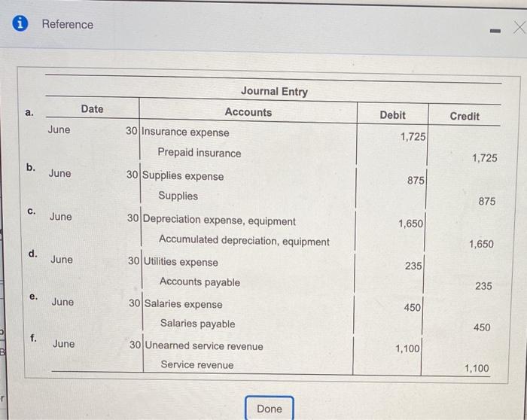
Task: Select Accumulated depreciation, equipment account
Action: click(x=244, y=241)
